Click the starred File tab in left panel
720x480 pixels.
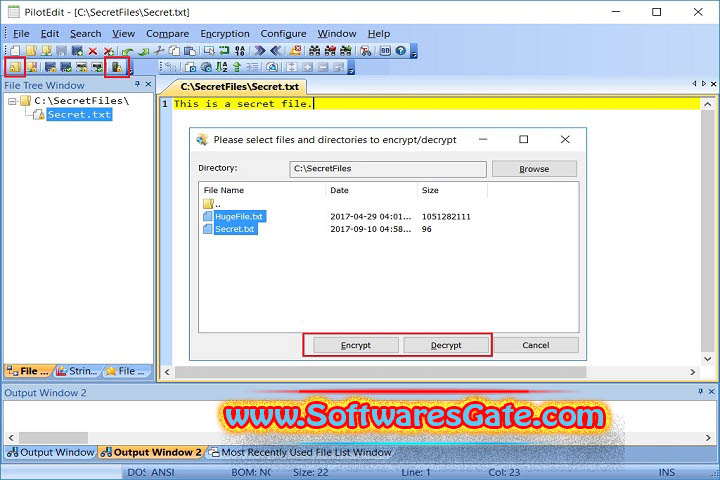[x=126, y=371]
